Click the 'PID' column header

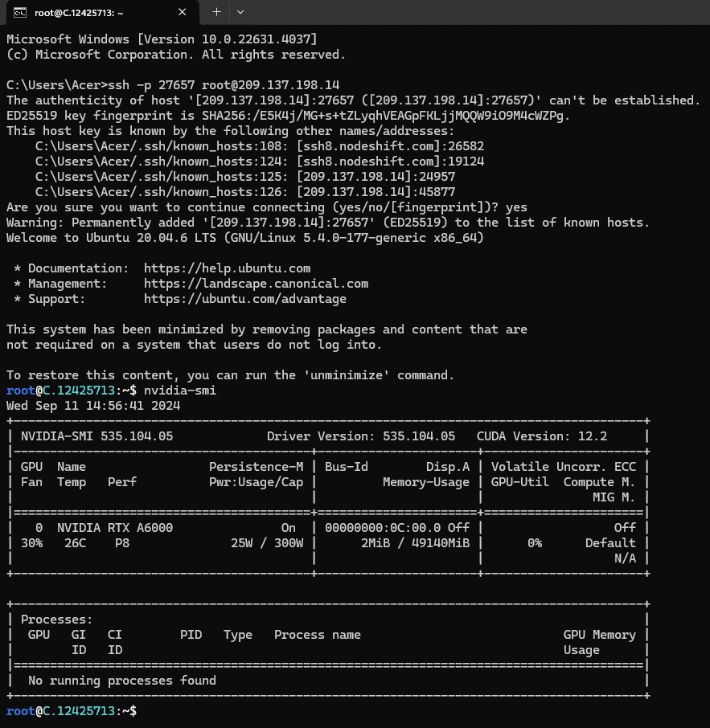pyautogui.click(x=191, y=635)
